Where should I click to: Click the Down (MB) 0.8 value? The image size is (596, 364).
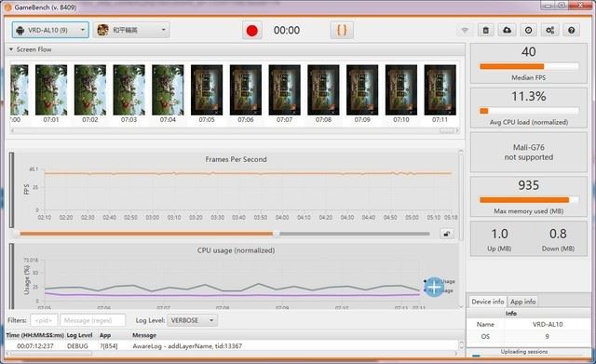(558, 234)
